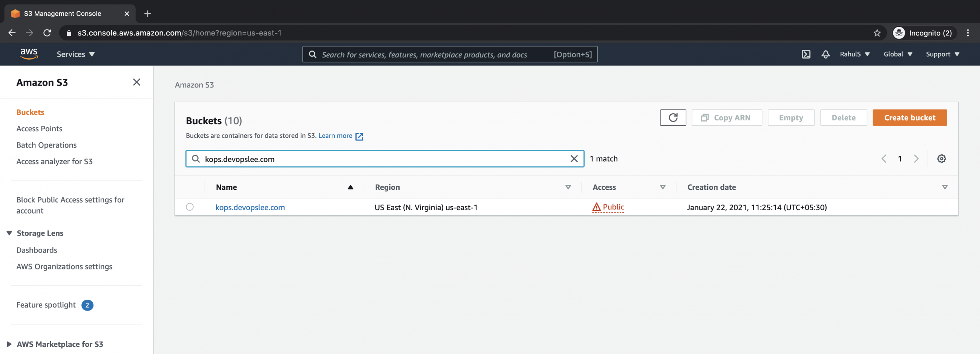Click the browser back arrow

12,33
